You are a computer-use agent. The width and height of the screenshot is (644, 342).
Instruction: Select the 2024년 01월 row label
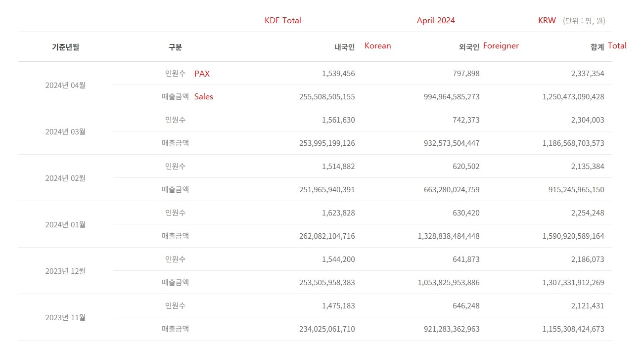(x=65, y=224)
